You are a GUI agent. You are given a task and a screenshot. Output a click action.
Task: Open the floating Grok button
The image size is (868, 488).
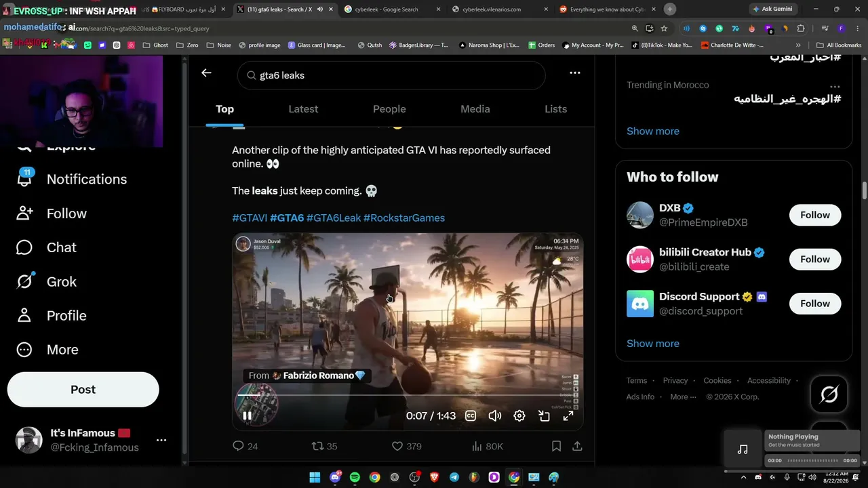pyautogui.click(x=829, y=394)
